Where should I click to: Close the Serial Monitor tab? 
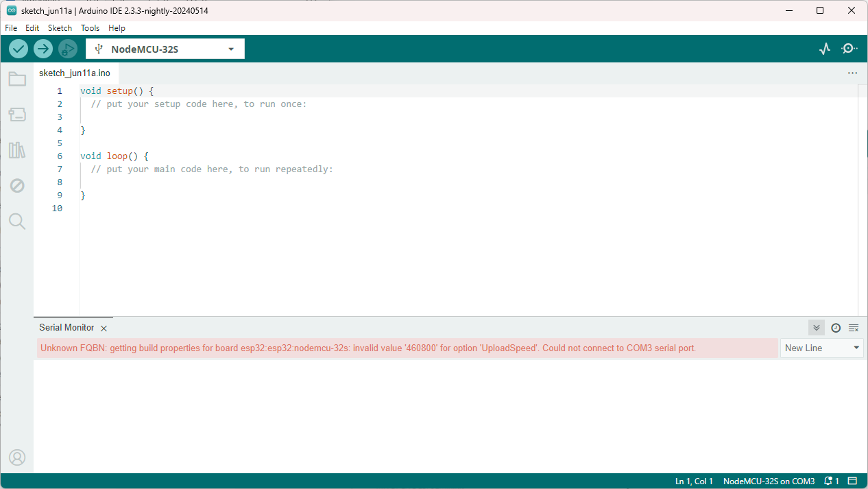[x=104, y=329]
